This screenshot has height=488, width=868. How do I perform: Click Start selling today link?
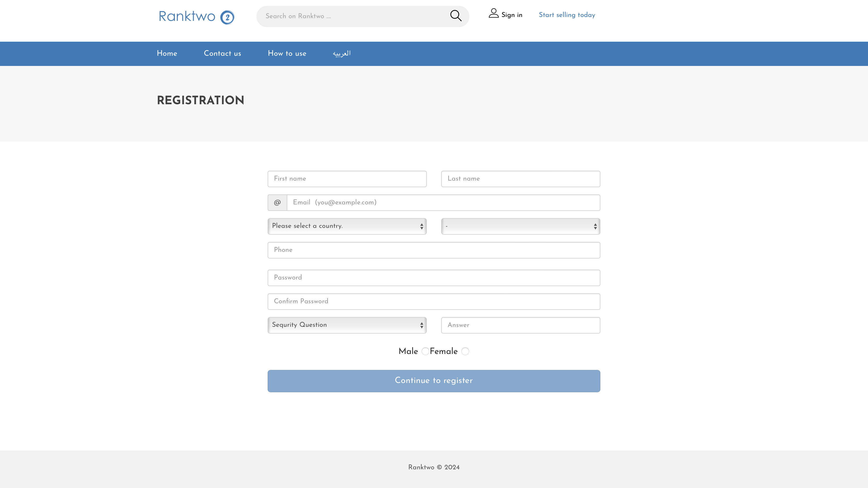(x=567, y=15)
